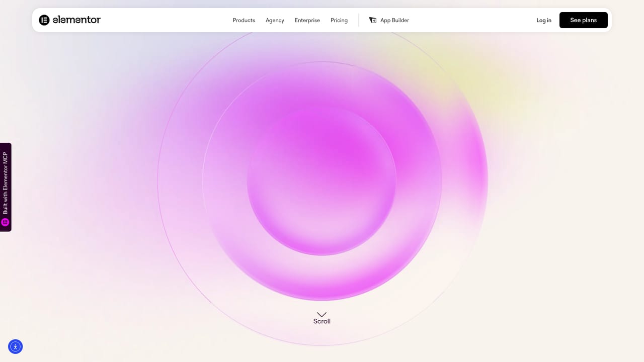The width and height of the screenshot is (644, 362).
Task: Click the pink Elementor badge icon in side tab
Action: [x=6, y=222]
